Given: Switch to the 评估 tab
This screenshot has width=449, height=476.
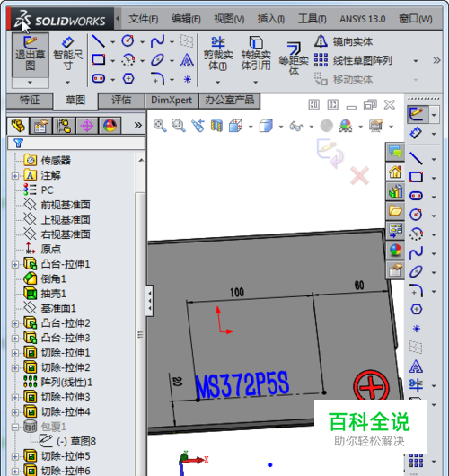Looking at the screenshot, I should (121, 101).
